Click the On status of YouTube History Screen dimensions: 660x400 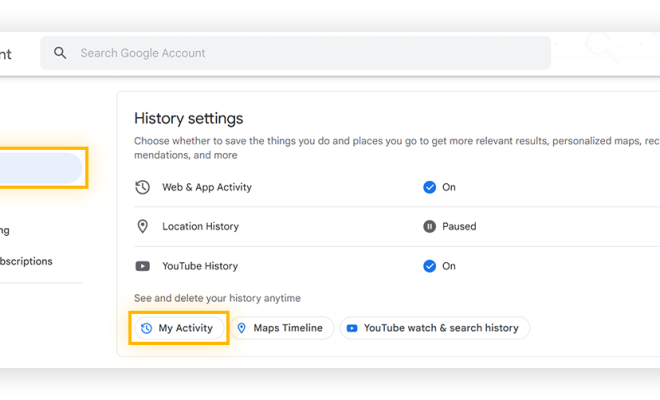[x=449, y=266]
